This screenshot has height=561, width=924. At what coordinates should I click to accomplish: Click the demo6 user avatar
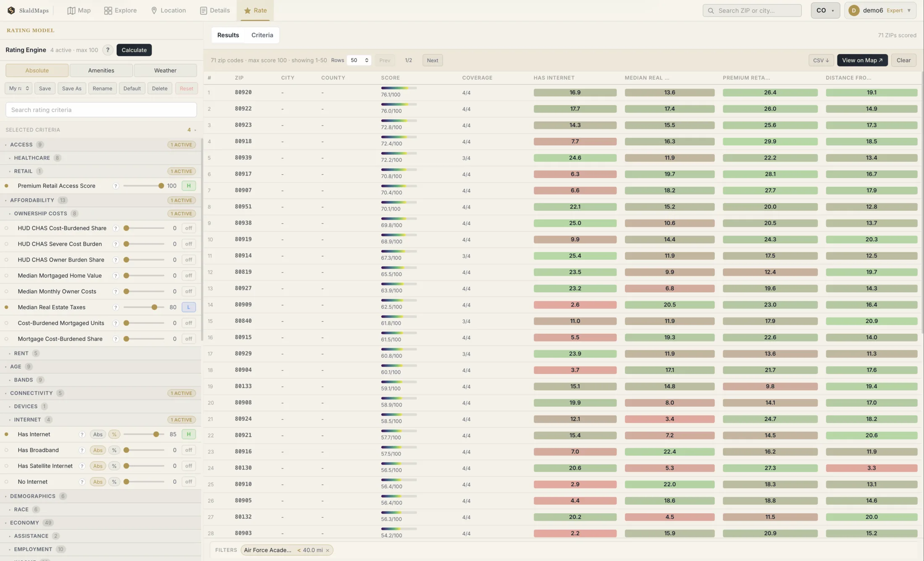tap(853, 10)
